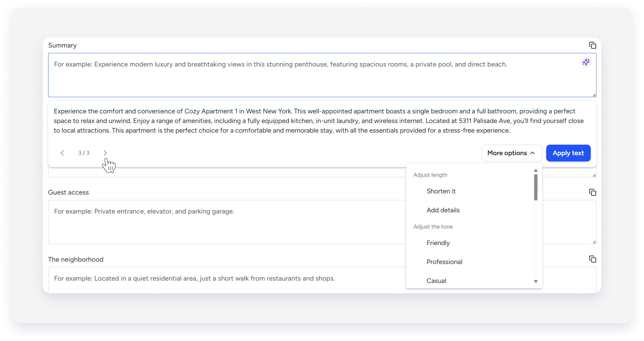The image size is (644, 341).
Task: Copy The neighborhood field content
Action: pos(592,259)
